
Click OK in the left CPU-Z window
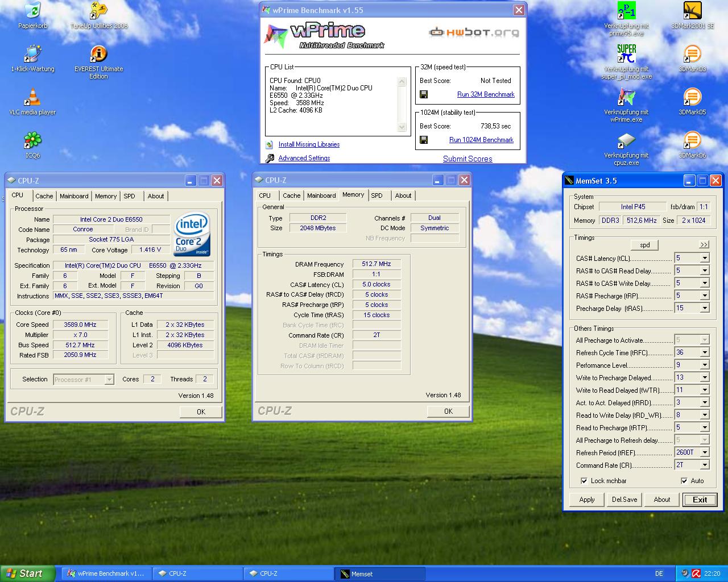coord(201,411)
